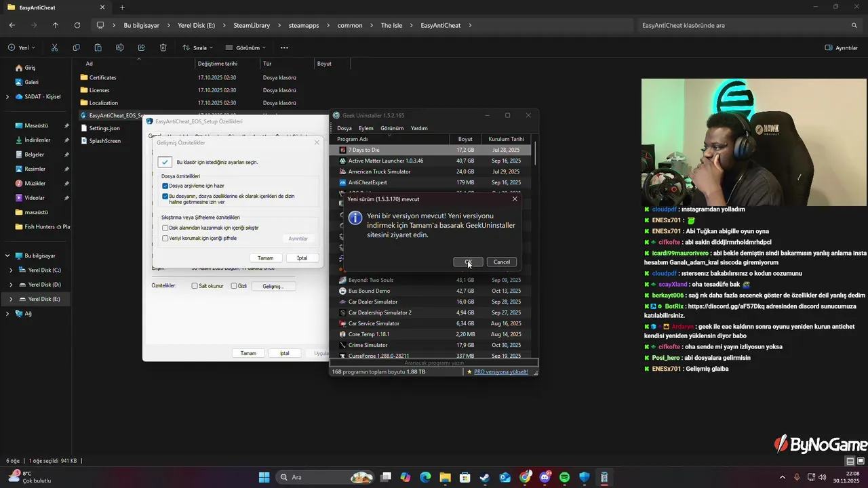Go up one folder with the up arrow

tap(56, 25)
